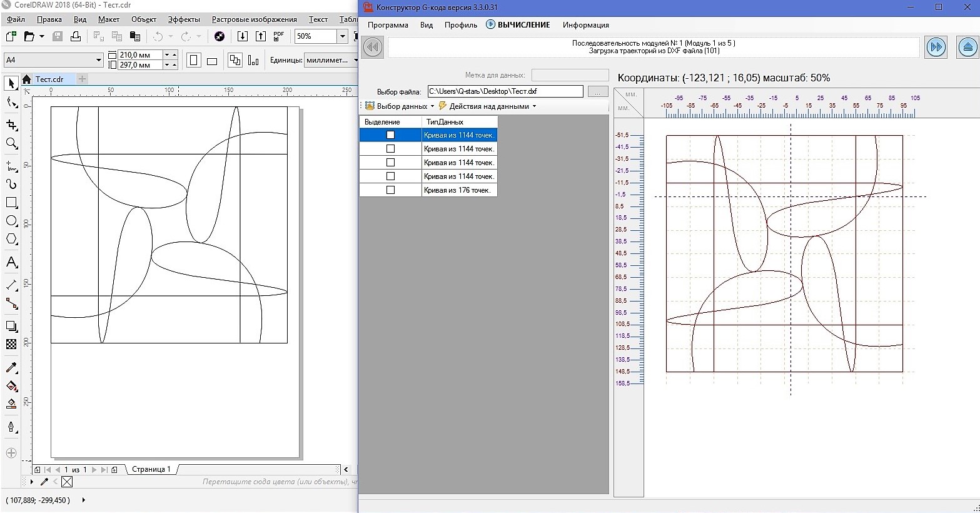Go to next module with forward button

tap(936, 47)
